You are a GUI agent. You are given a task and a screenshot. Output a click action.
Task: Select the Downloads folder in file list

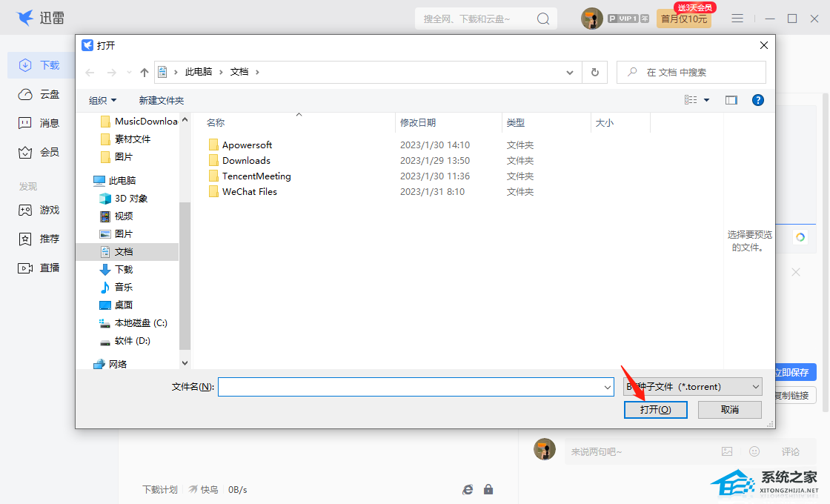coord(246,160)
